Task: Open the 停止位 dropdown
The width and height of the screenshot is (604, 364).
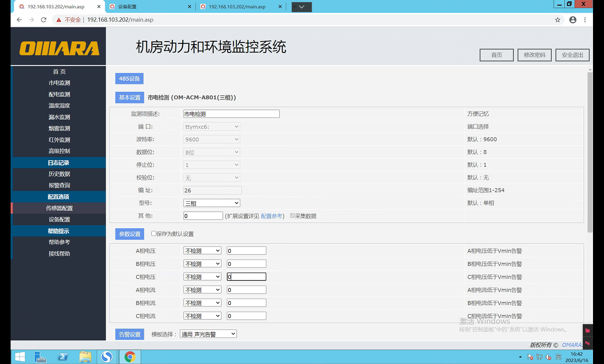Action: point(212,165)
